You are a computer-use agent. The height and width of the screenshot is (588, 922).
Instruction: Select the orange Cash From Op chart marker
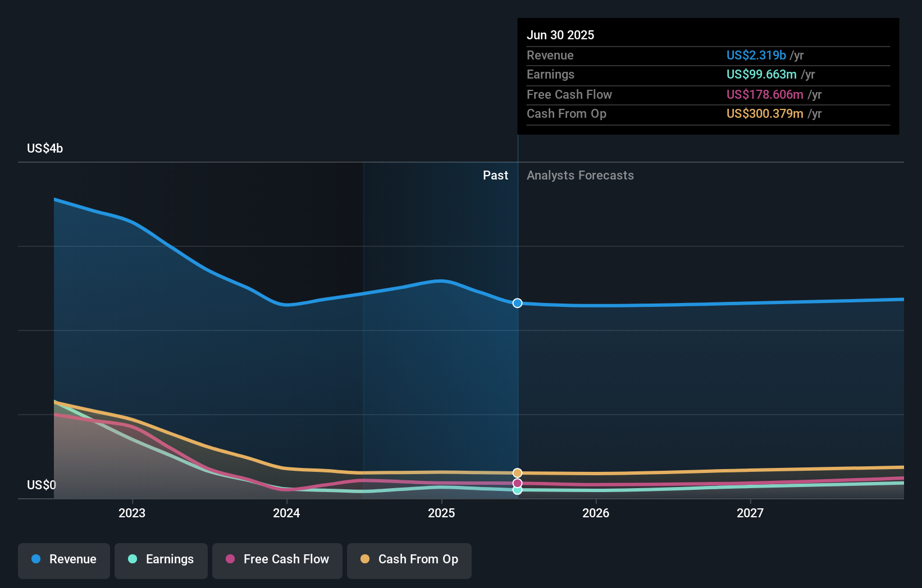click(517, 473)
